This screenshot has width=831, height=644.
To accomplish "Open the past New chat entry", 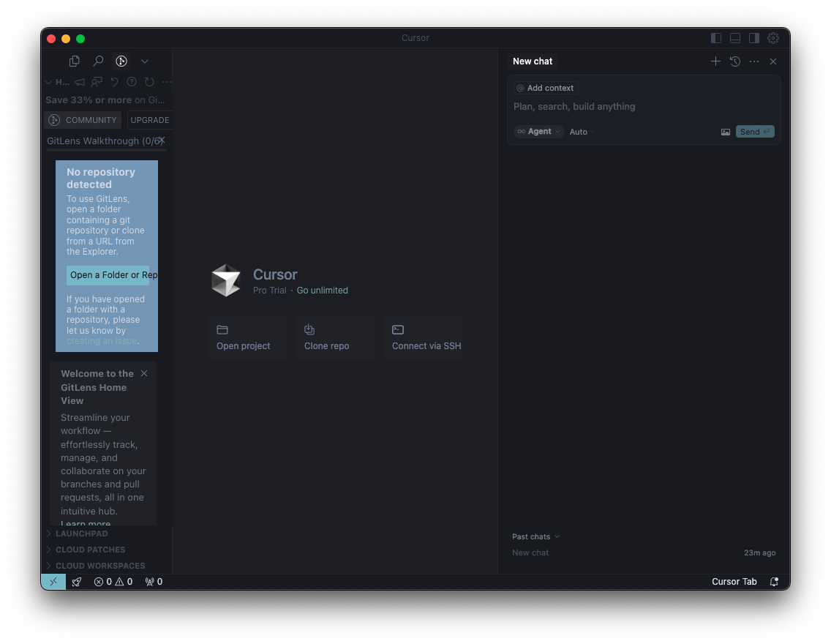I will (x=644, y=553).
